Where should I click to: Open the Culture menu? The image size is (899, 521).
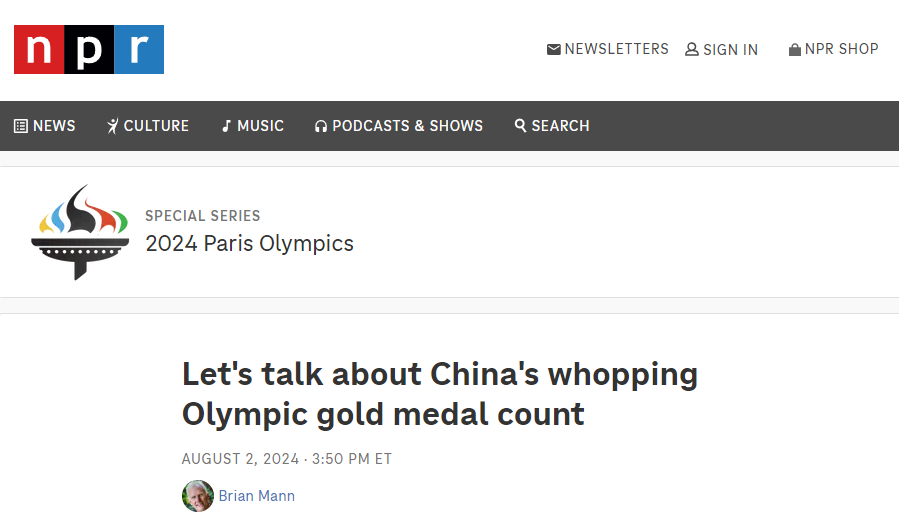point(156,126)
